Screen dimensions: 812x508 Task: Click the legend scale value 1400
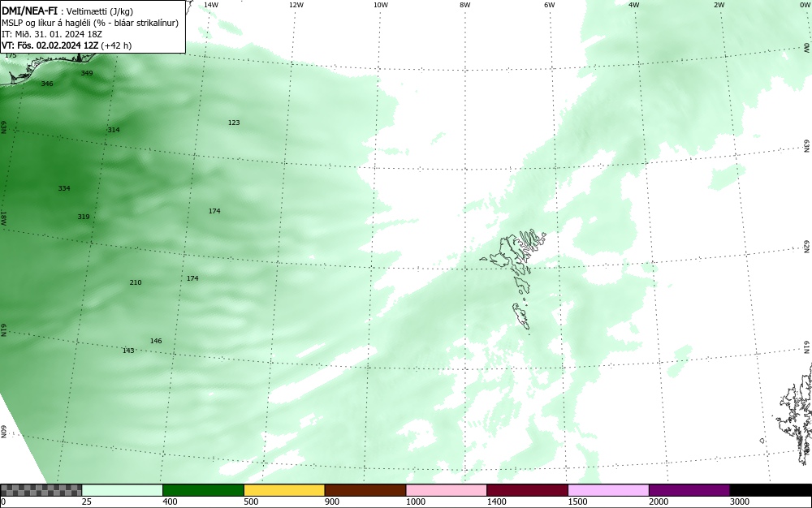(497, 502)
